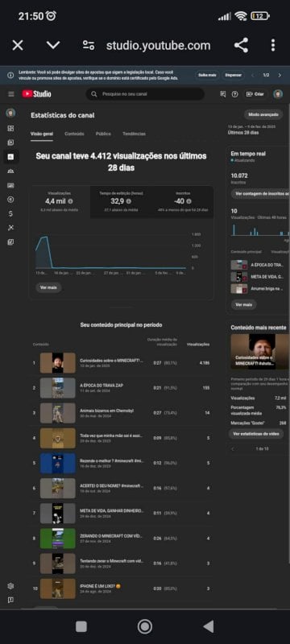Go to previous item in 1 de 10 pager

pos(233,449)
